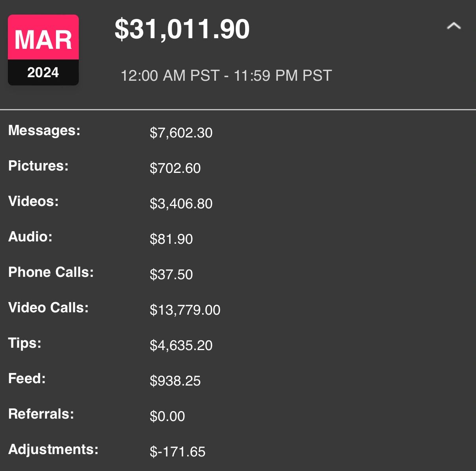
Task: Click the $31,011.90 total earnings amount
Action: [182, 29]
